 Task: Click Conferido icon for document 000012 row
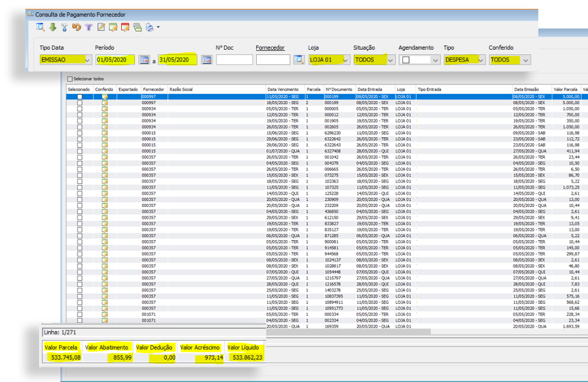[x=105, y=115]
